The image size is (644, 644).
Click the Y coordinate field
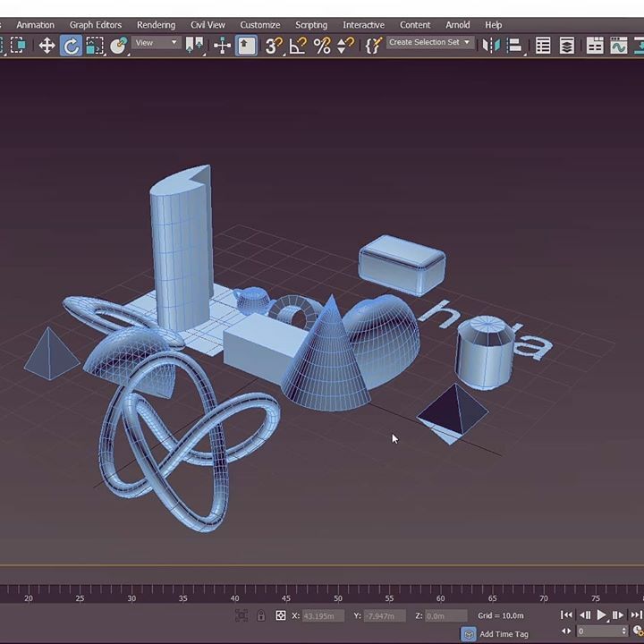[x=385, y=615]
